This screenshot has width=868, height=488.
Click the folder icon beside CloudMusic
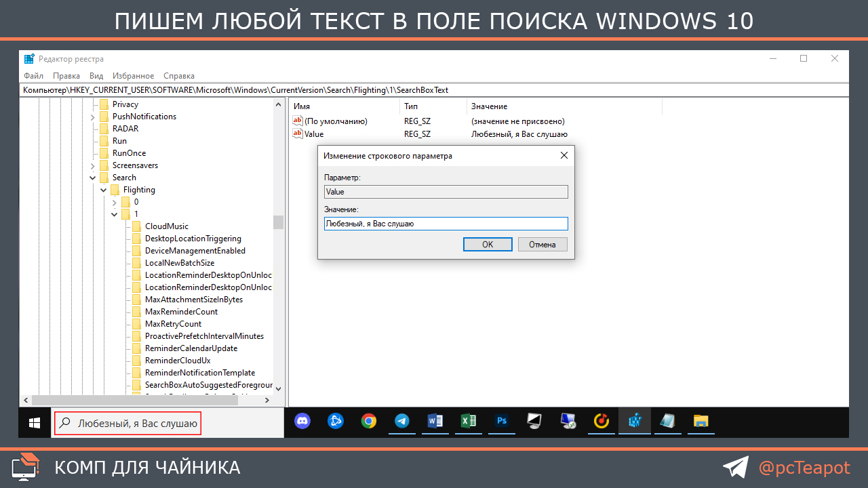tap(136, 226)
